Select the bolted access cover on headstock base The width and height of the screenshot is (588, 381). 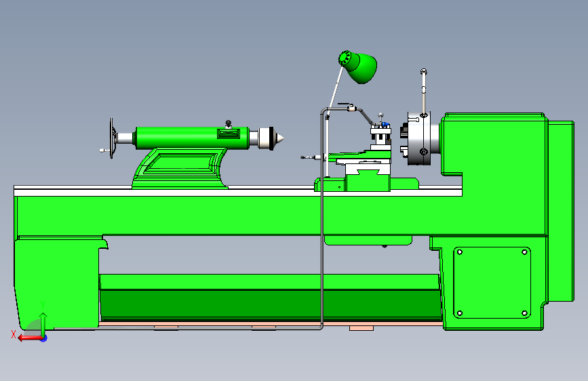pos(492,283)
